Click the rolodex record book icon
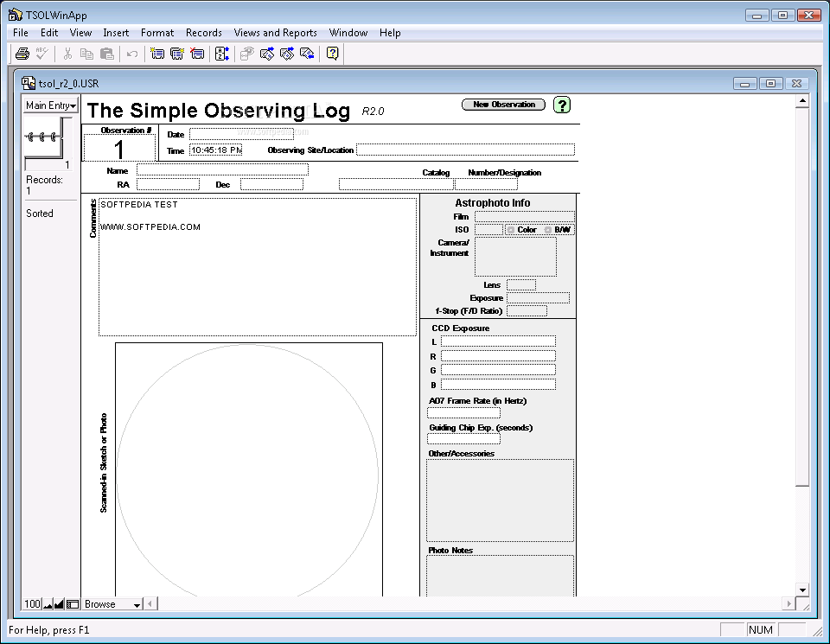830x644 pixels. (x=44, y=137)
